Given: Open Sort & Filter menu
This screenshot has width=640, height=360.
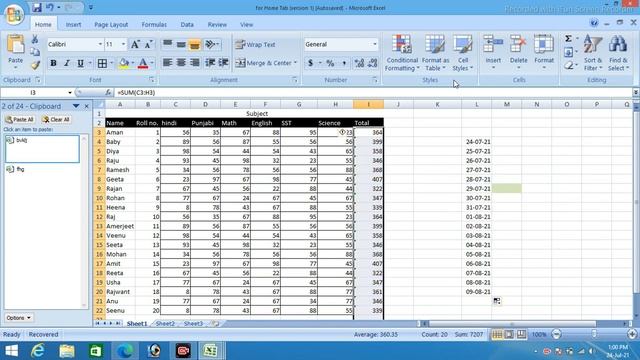Looking at the screenshot, I should click(x=593, y=53).
